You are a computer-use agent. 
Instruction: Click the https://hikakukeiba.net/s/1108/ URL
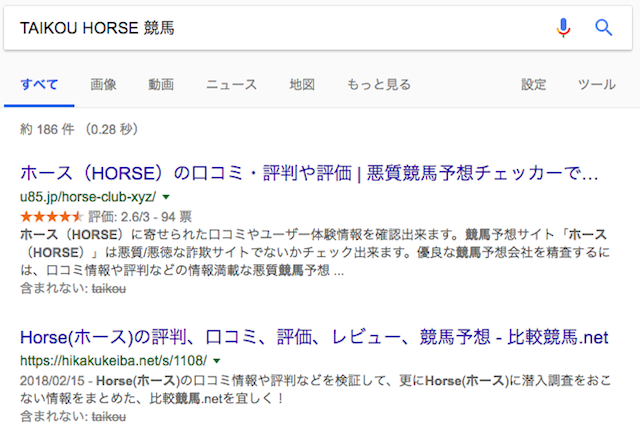pyautogui.click(x=113, y=361)
